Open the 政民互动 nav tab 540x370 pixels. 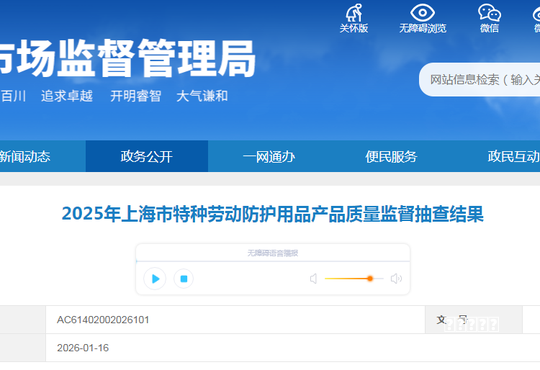[513, 156]
